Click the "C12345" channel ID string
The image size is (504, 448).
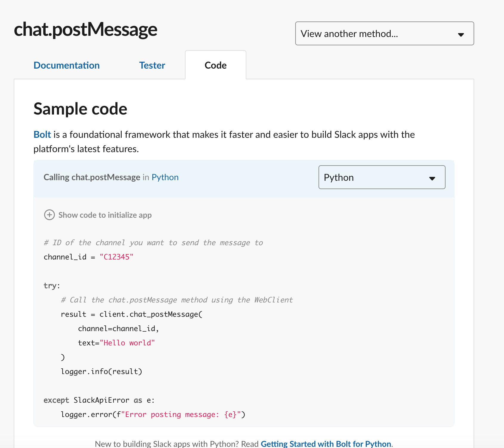(x=117, y=257)
